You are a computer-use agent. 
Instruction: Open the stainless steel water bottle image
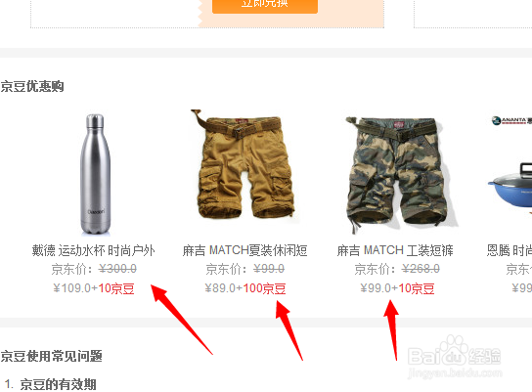tap(95, 174)
